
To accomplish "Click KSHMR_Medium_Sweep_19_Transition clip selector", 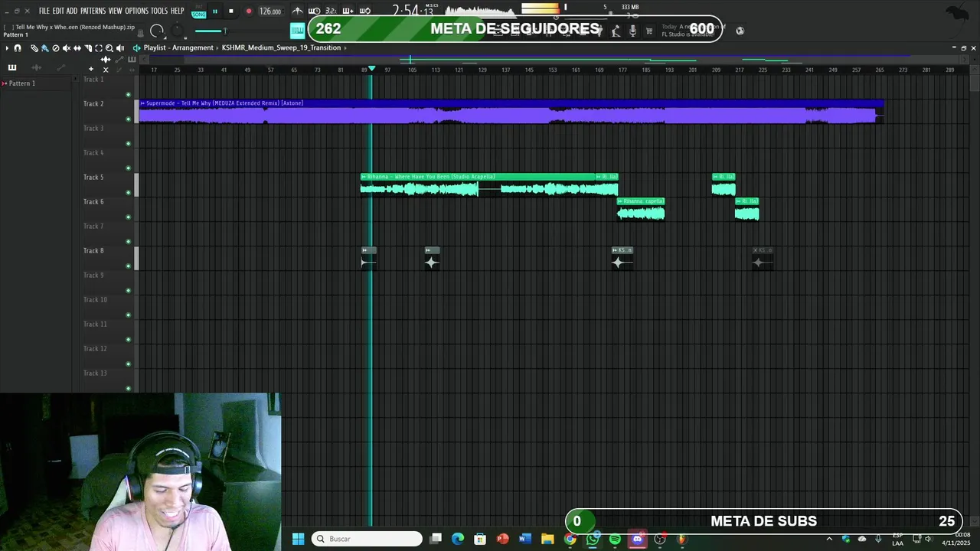I will pos(281,48).
